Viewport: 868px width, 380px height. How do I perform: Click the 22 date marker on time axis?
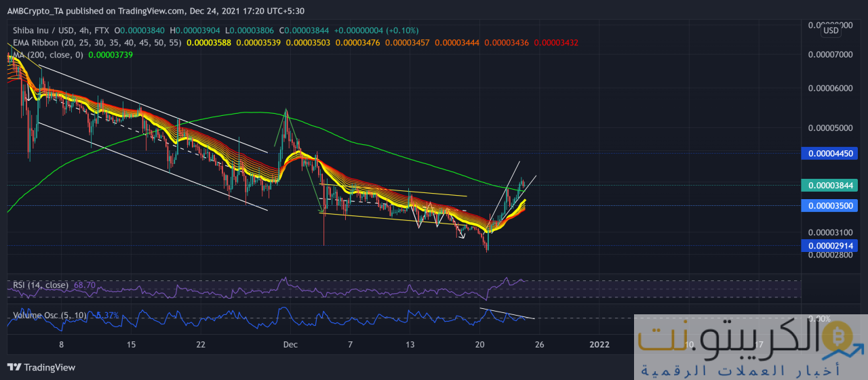201,345
